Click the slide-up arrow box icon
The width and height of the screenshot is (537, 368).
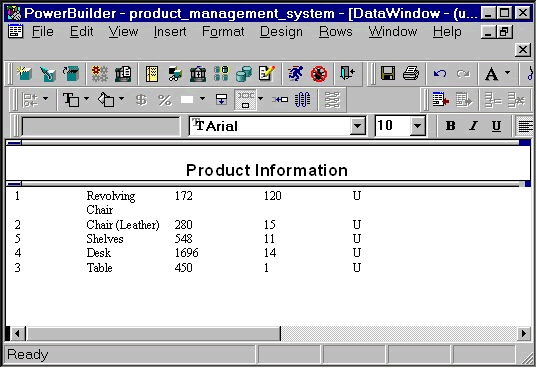pos(222,100)
